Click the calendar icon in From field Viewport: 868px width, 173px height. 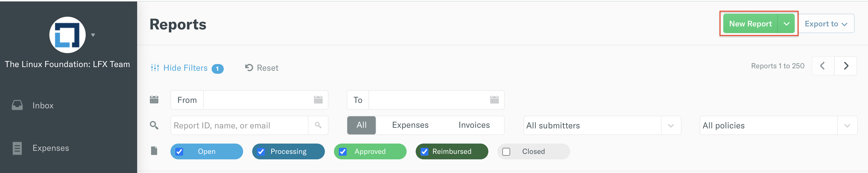(x=318, y=100)
